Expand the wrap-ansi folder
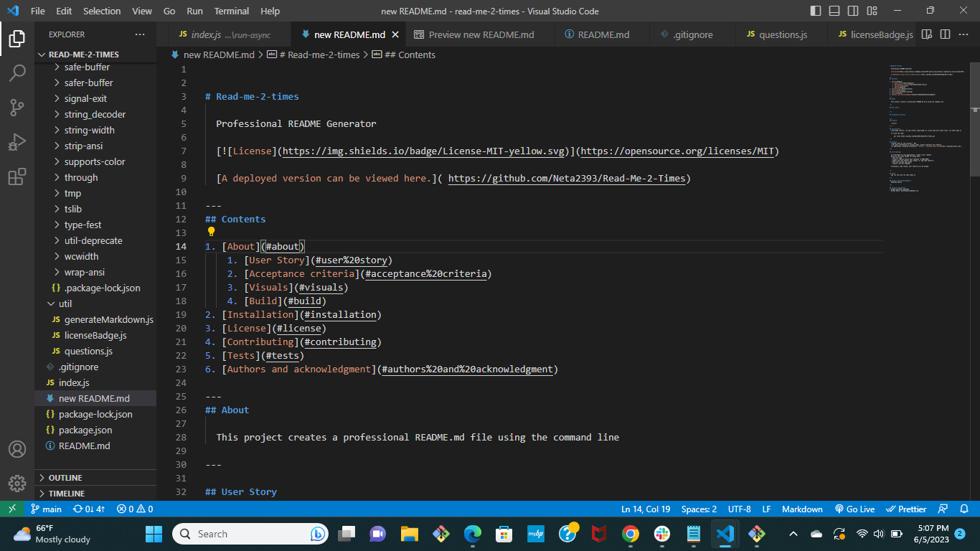 (95, 272)
